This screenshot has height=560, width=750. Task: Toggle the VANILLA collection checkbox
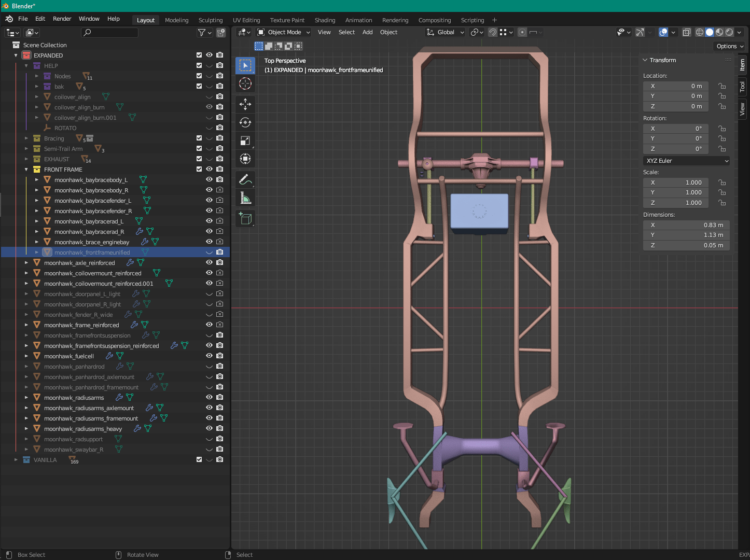pyautogui.click(x=199, y=459)
